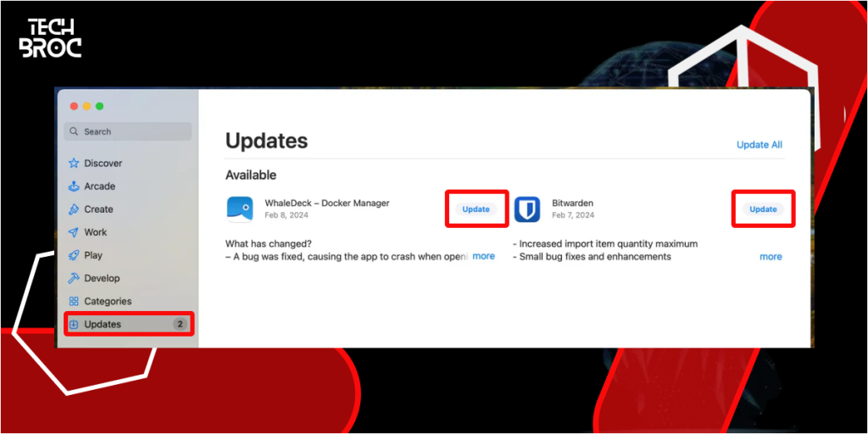Click the updates count badge 2
This screenshot has width=868, height=434.
[x=180, y=325]
